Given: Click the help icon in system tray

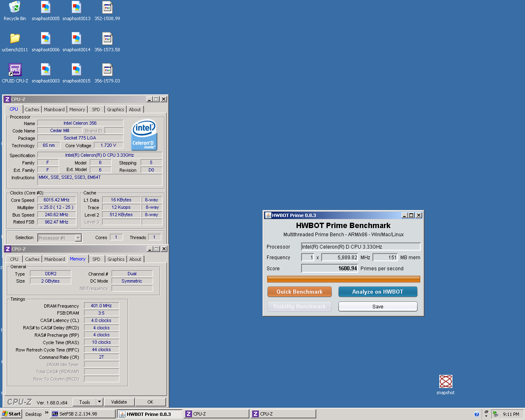Looking at the screenshot, I should click(x=477, y=414).
